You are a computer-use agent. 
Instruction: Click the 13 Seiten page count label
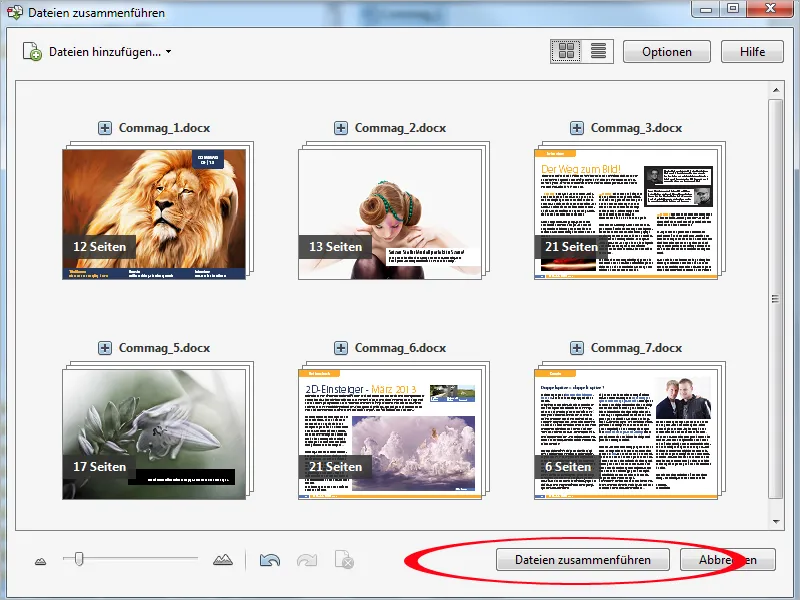335,247
